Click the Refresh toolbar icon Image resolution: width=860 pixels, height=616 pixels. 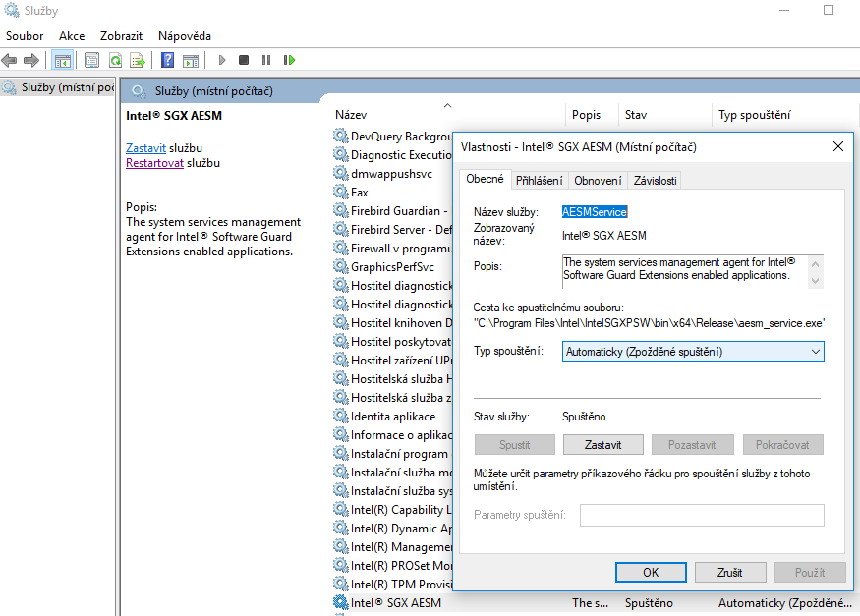(x=115, y=60)
